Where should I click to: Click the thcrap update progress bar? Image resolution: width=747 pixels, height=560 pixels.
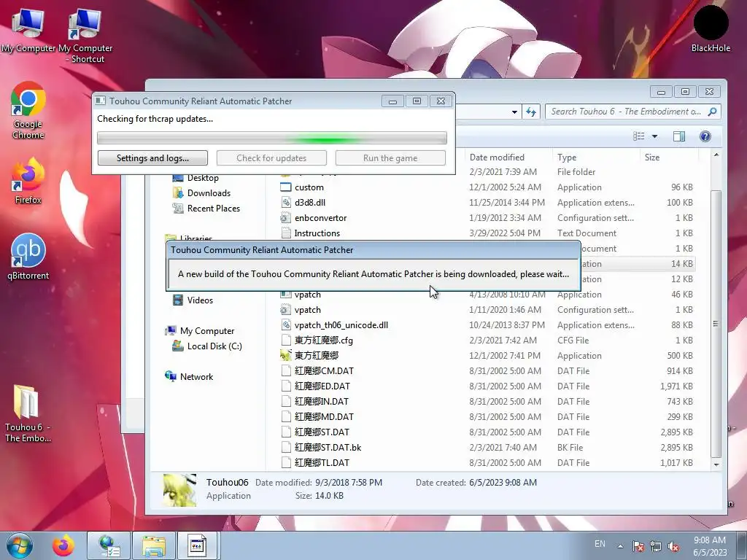click(x=272, y=138)
